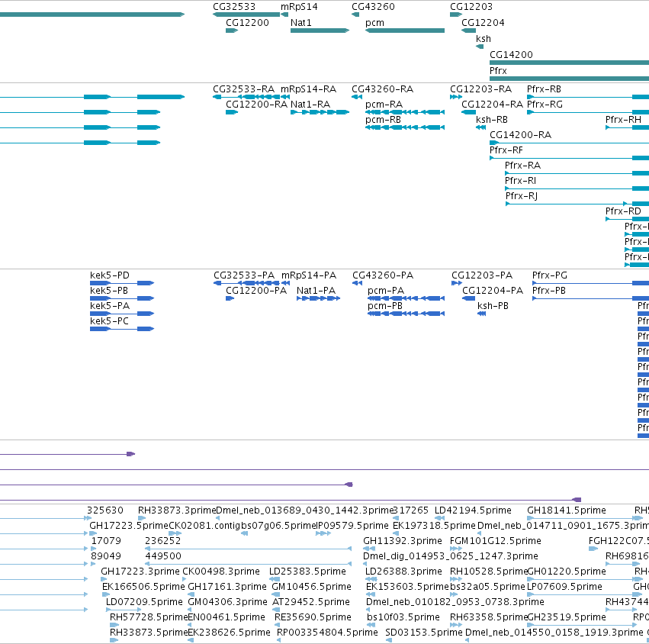The image size is (649, 644).
Task: Select the CG12200 gene label
Action: tap(247, 23)
